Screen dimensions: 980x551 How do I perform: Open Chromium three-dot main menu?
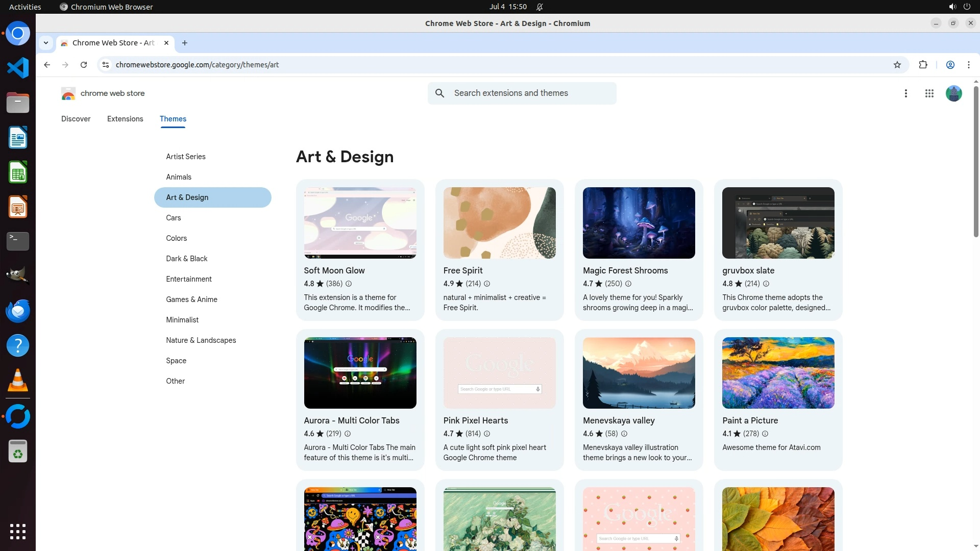968,65
